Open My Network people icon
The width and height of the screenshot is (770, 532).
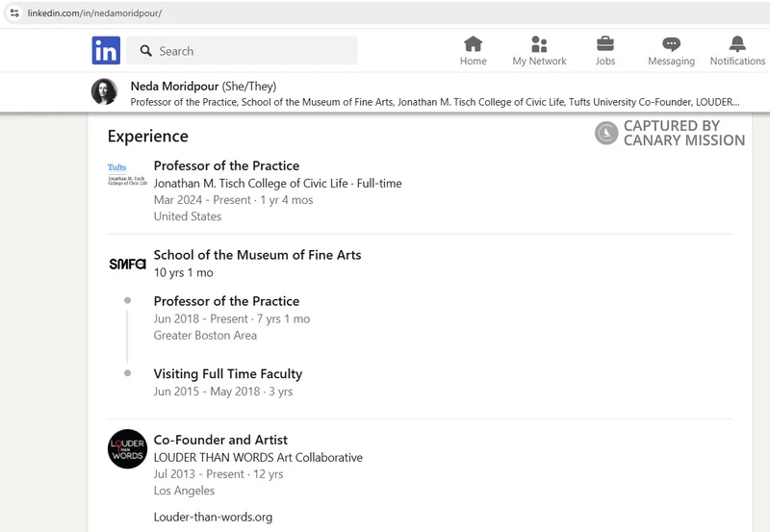pos(539,44)
